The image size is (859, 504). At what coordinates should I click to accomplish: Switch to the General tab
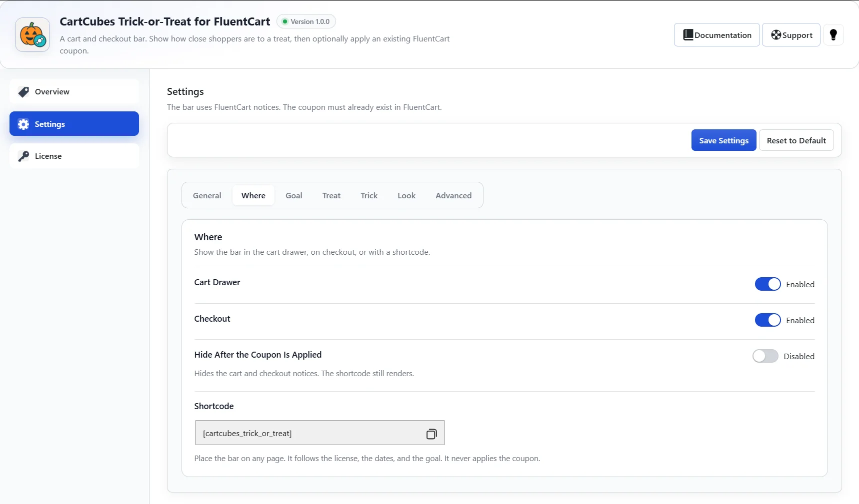click(207, 195)
